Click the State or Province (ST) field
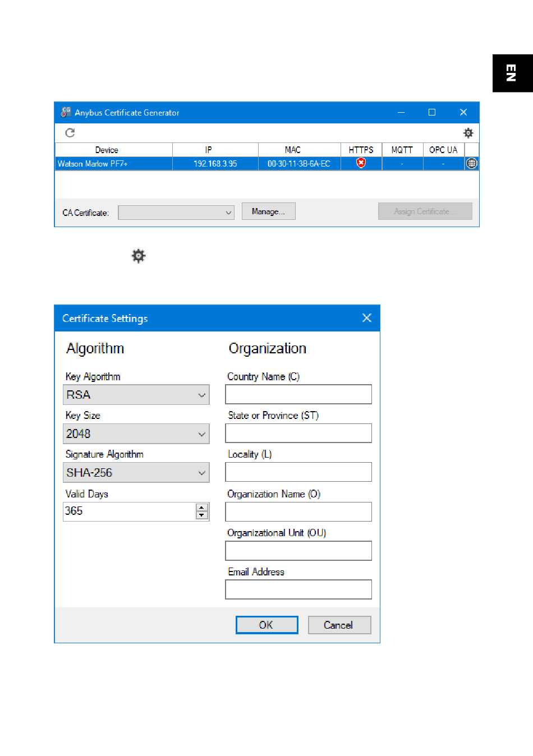 tap(298, 433)
